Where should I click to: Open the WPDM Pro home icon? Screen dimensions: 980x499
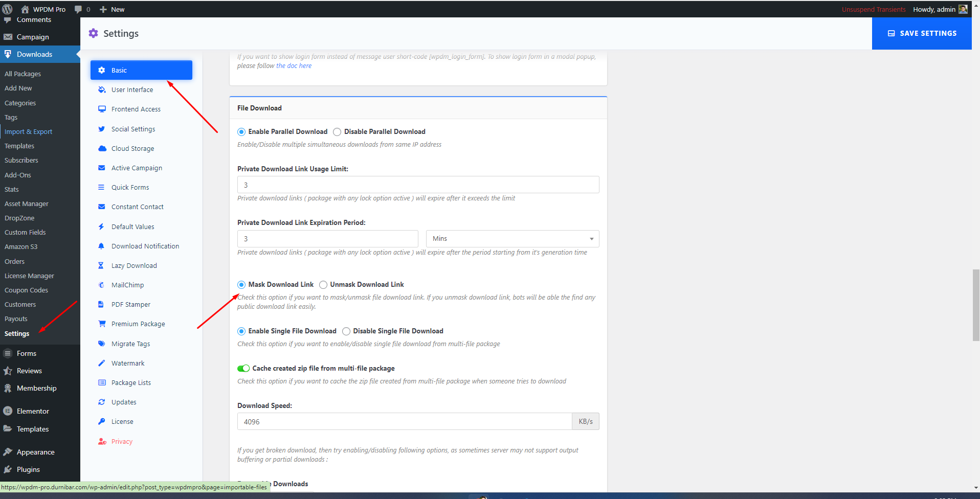(25, 9)
